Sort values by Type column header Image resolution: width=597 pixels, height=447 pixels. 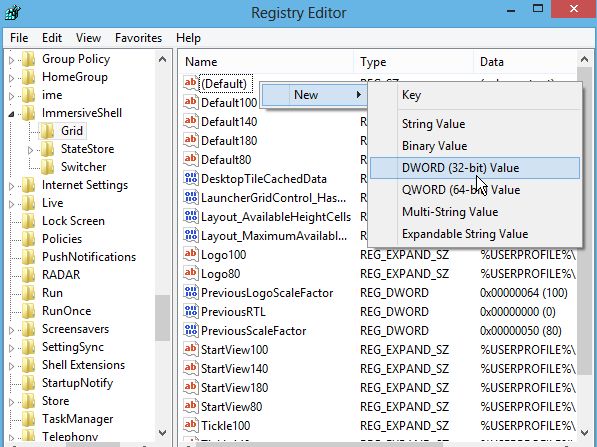413,62
